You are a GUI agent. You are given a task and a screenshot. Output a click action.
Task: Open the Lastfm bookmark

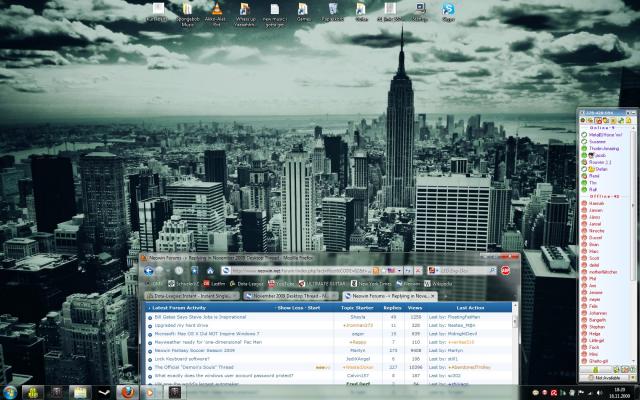(214, 284)
